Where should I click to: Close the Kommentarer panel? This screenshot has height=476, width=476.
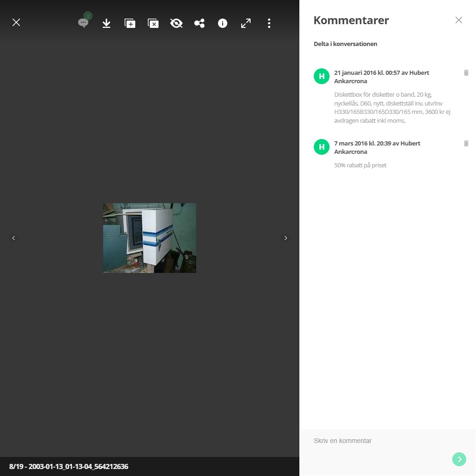(459, 20)
